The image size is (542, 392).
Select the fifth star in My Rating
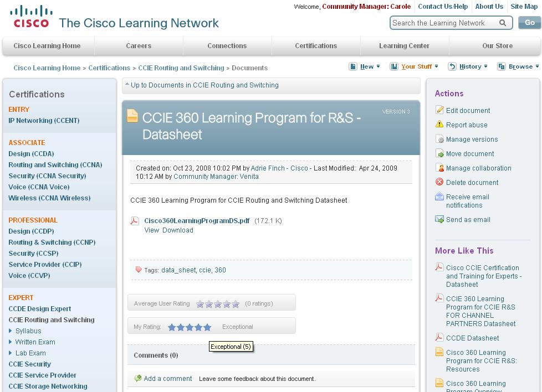coord(207,327)
